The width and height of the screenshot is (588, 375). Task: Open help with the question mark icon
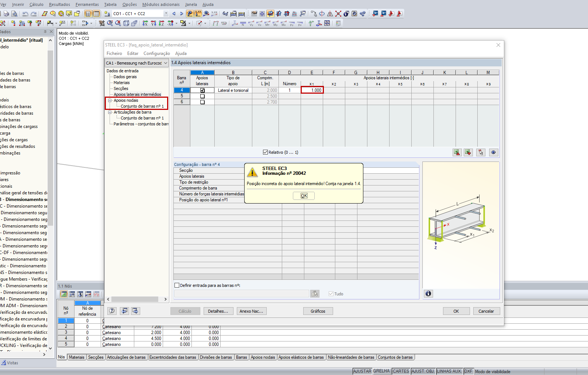pyautogui.click(x=112, y=311)
